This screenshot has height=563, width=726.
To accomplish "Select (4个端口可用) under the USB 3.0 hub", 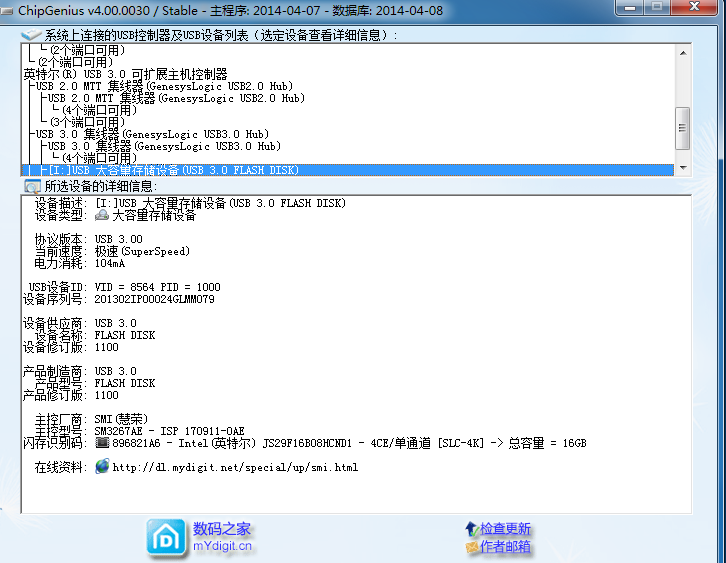I will [x=100, y=158].
